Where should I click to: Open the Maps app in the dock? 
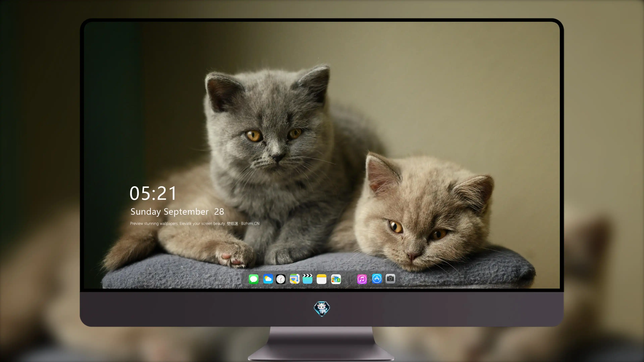point(294,279)
